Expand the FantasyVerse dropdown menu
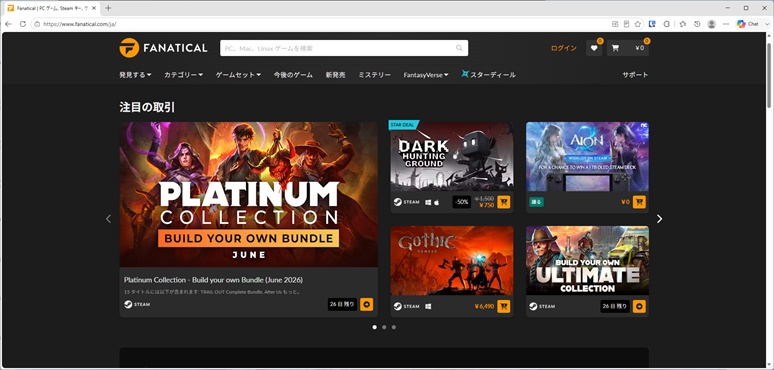The image size is (774, 370). click(426, 75)
